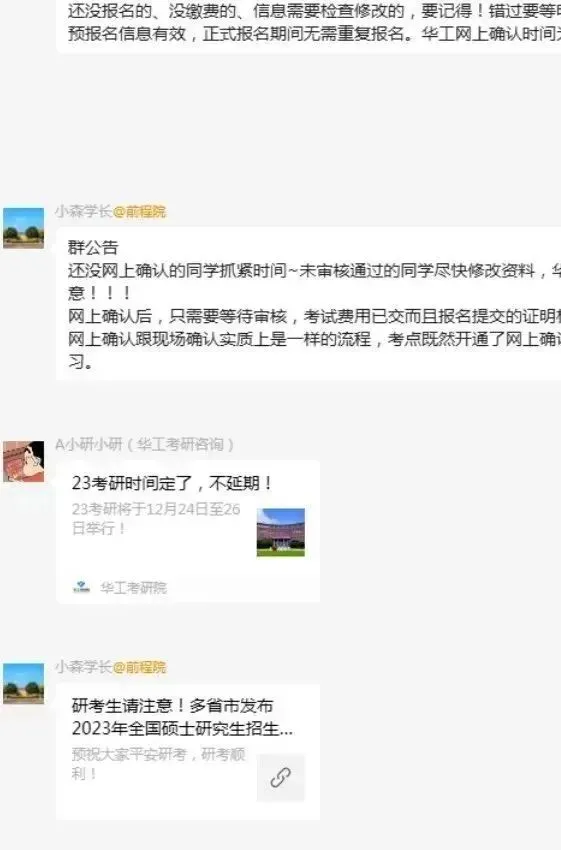561x850 pixels.
Task: Click the top message about 还没报名的、没缴费的
Action: 308,22
